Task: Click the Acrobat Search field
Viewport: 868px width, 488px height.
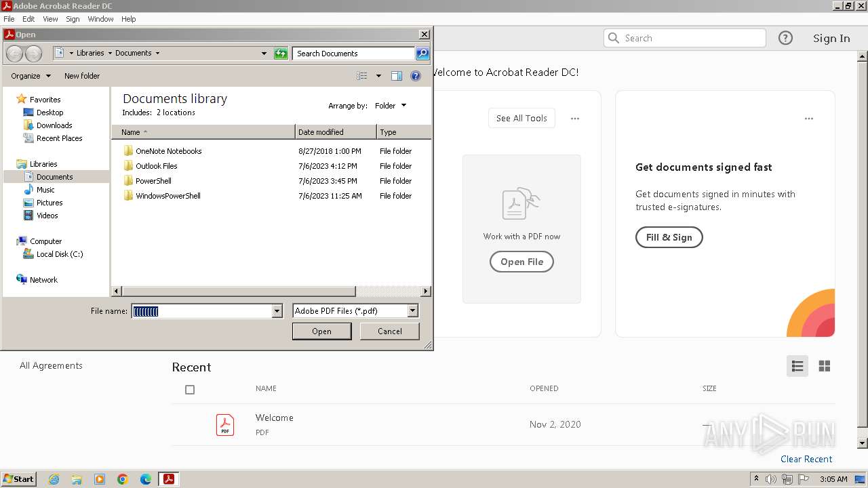Action: [x=685, y=38]
